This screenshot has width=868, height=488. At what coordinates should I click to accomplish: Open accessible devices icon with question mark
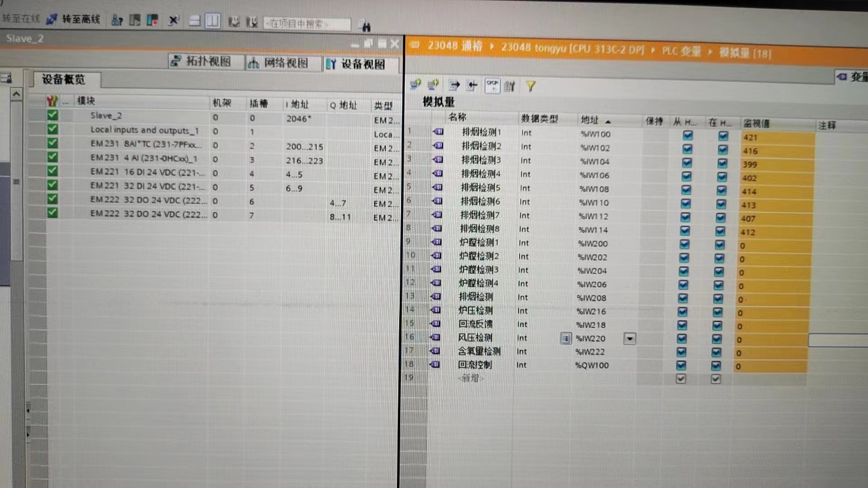(117, 20)
